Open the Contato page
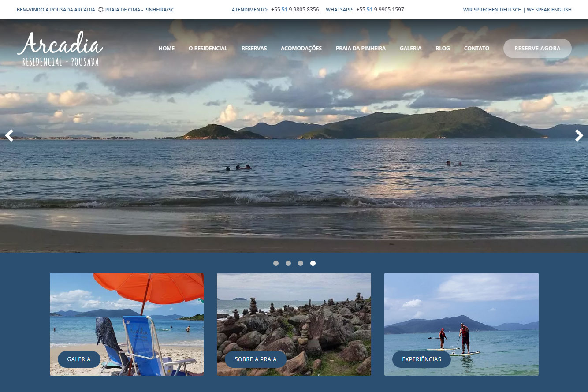Viewport: 588px width, 392px height. (x=476, y=49)
